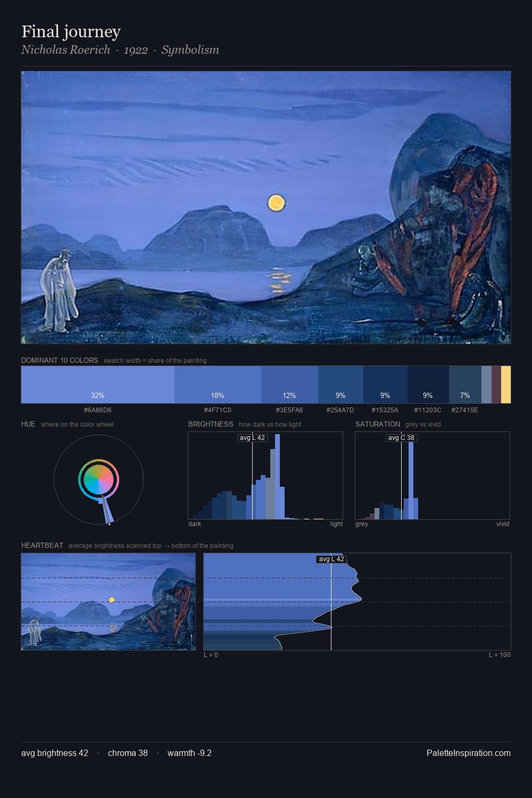Click the 'avg C 38' saturation label

pyautogui.click(x=401, y=438)
